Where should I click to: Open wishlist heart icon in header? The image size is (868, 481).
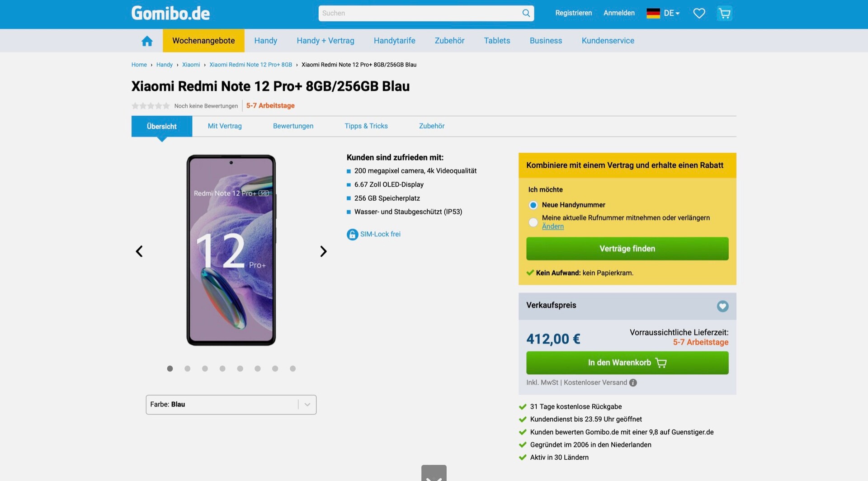click(x=699, y=14)
